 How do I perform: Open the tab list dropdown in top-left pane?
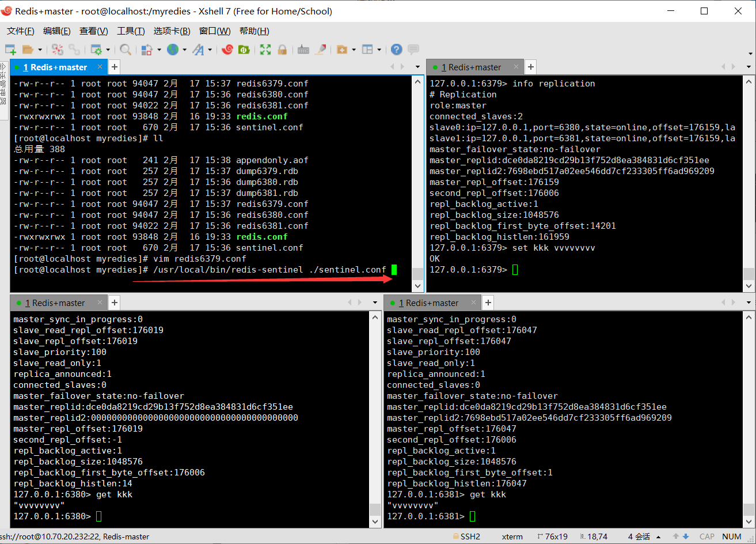pyautogui.click(x=416, y=67)
